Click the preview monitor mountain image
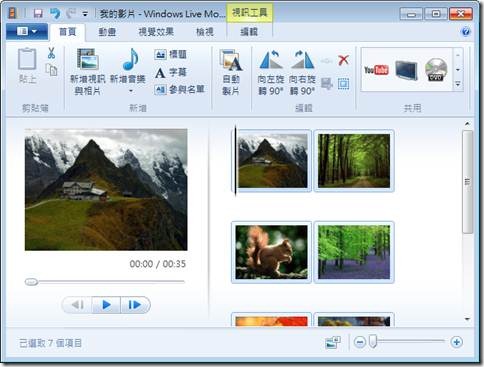Image resolution: width=484 pixels, height=367 pixels. [106, 189]
